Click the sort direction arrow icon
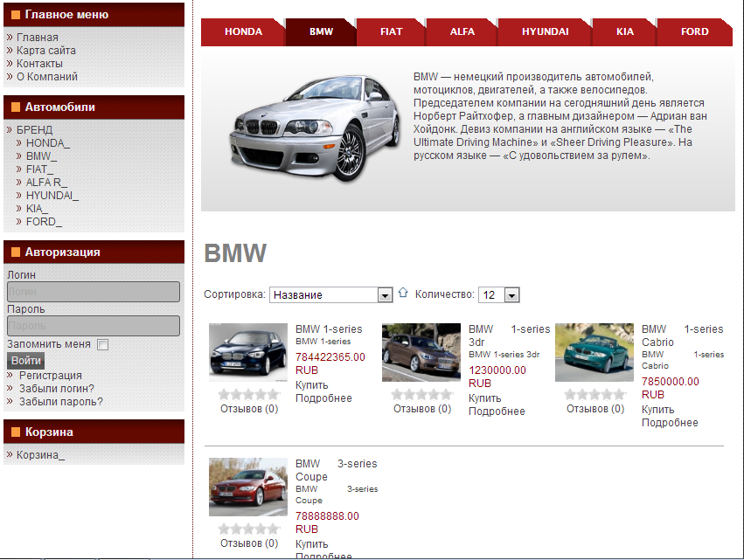This screenshot has height=560, width=744. tap(403, 294)
